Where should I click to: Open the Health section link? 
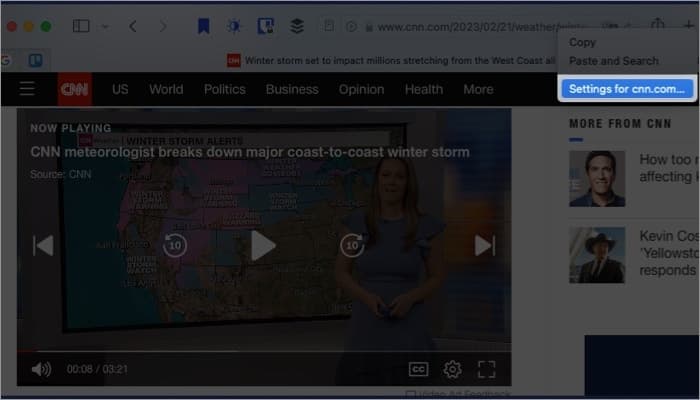(424, 89)
